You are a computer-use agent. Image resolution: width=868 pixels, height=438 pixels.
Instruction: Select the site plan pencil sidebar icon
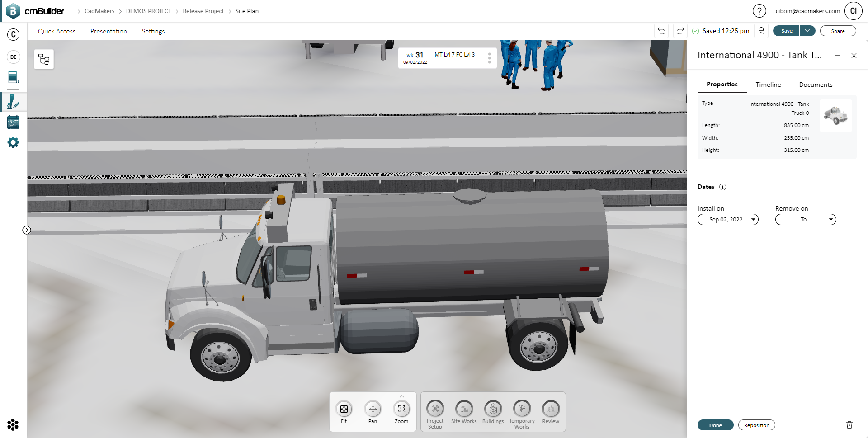(14, 102)
